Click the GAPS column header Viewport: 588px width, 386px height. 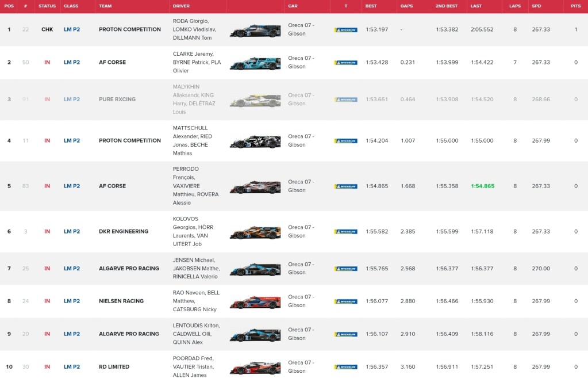pyautogui.click(x=406, y=6)
